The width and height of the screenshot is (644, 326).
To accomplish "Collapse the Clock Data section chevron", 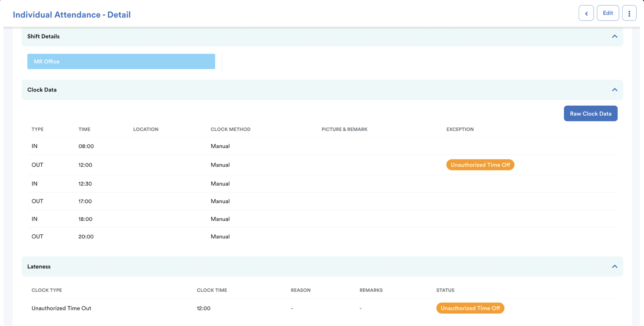I will click(x=614, y=90).
